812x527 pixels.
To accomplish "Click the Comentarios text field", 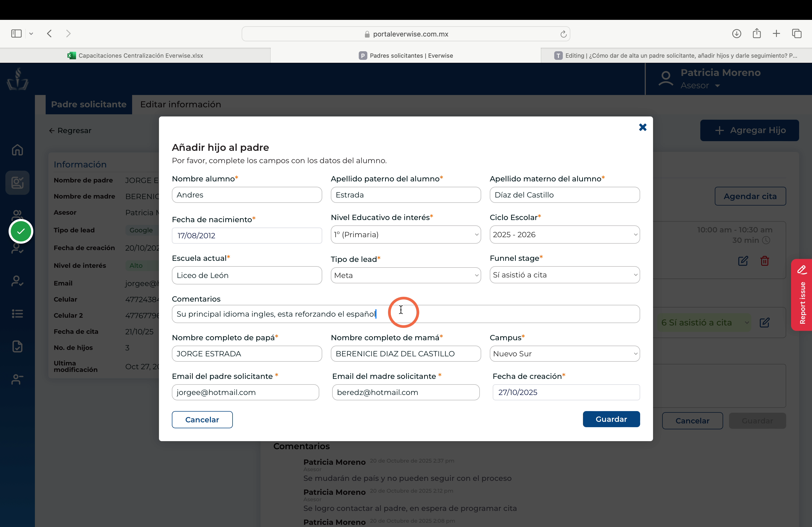I will pos(406,314).
